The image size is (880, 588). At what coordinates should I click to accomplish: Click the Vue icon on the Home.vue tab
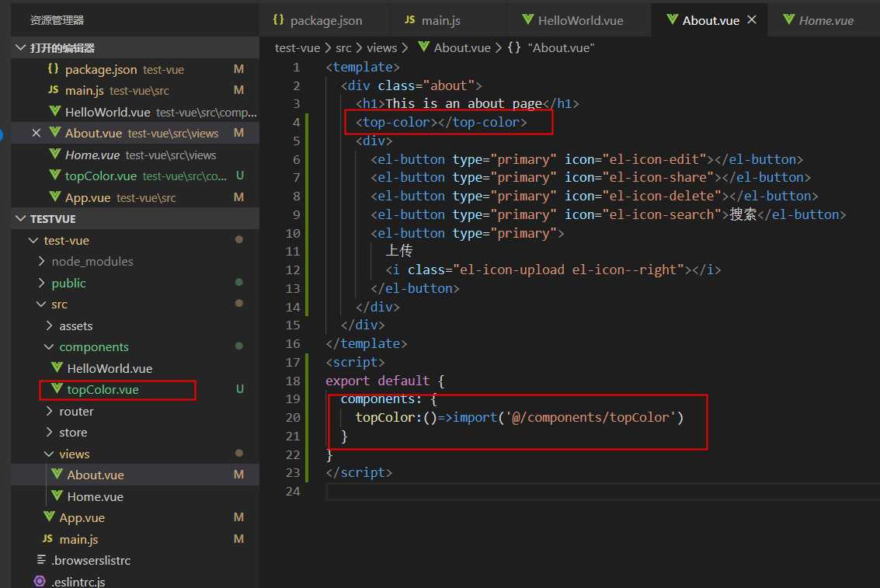tap(789, 19)
